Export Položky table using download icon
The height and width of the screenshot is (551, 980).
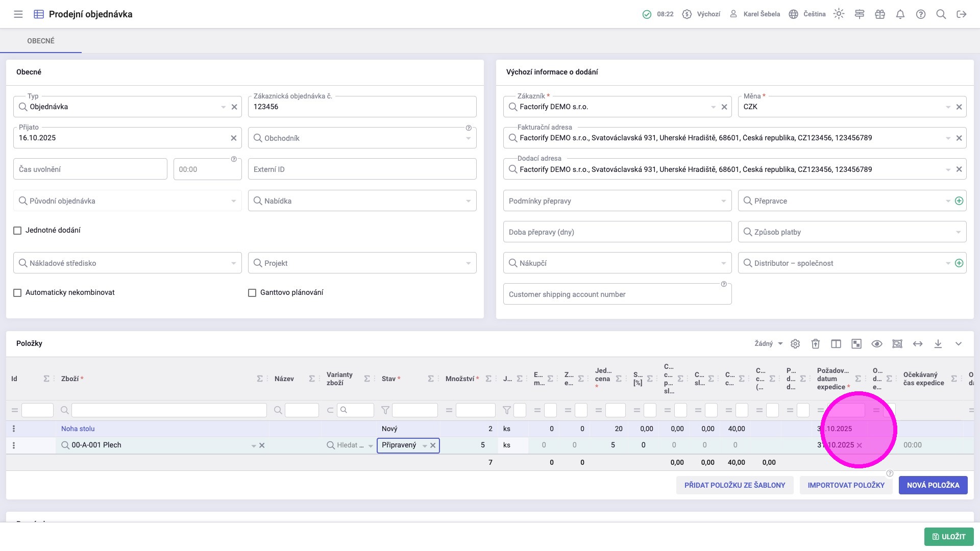pos(938,344)
